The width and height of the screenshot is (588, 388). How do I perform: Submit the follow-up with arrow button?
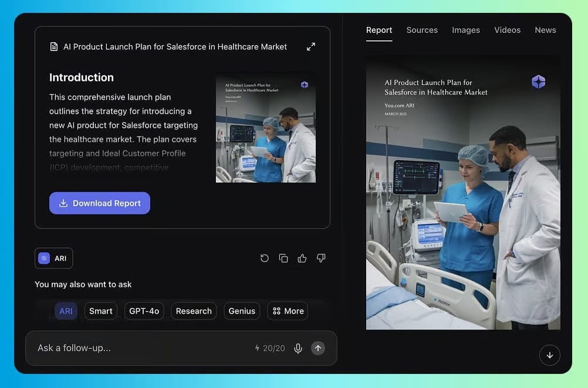[x=318, y=348]
